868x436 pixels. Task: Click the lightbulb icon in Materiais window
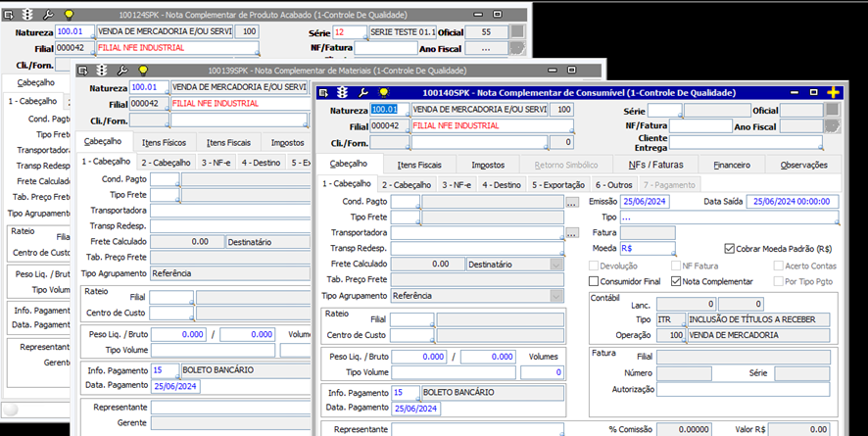click(142, 71)
